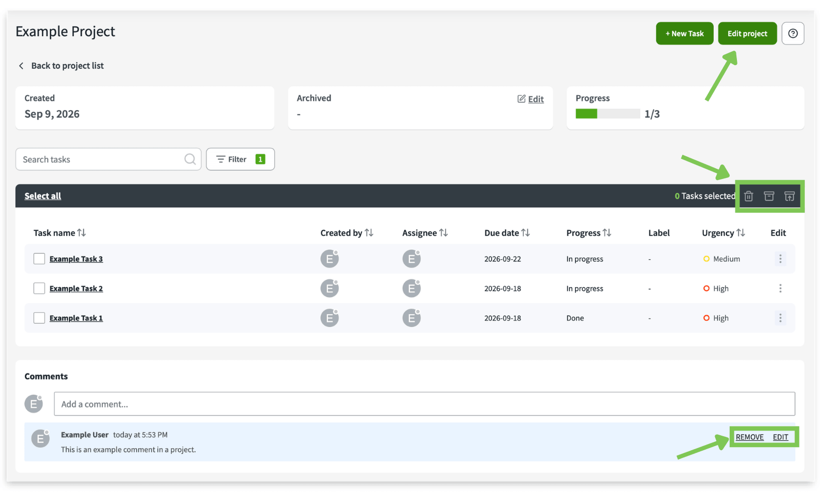Click the Select all link
The width and height of the screenshot is (828, 504).
point(42,196)
